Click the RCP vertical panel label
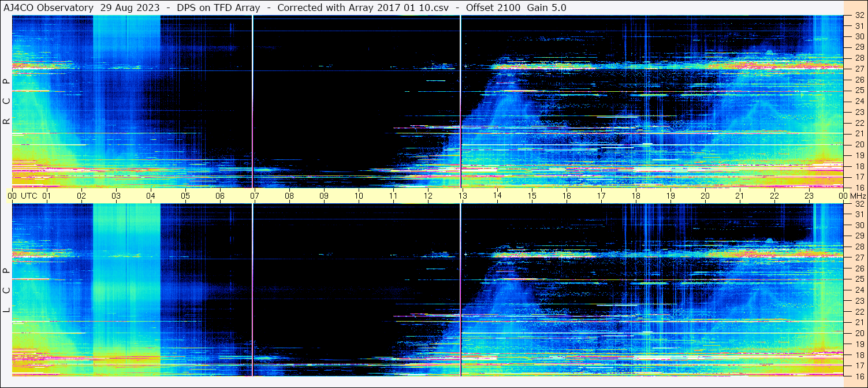This screenshot has height=388, width=868. pyautogui.click(x=6, y=101)
